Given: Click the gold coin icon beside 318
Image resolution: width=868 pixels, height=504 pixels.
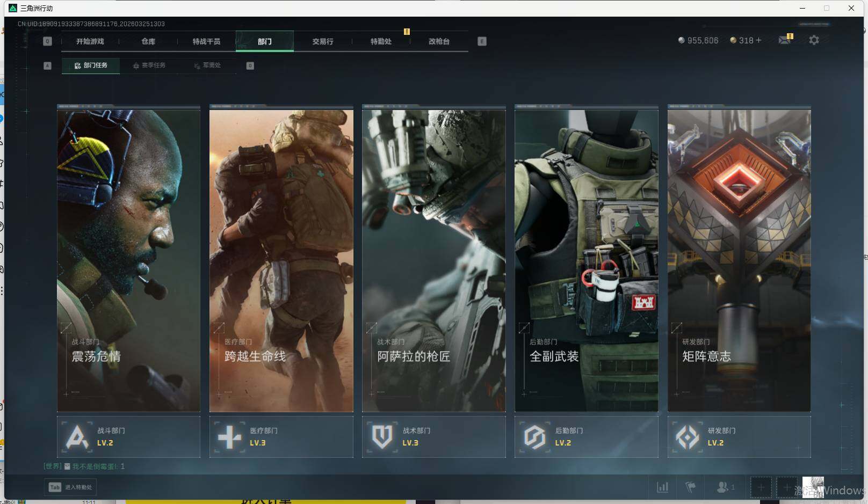Looking at the screenshot, I should pos(733,40).
